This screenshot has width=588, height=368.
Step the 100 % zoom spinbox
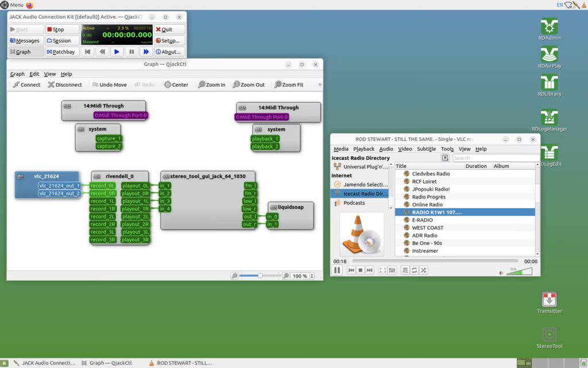pyautogui.click(x=312, y=276)
